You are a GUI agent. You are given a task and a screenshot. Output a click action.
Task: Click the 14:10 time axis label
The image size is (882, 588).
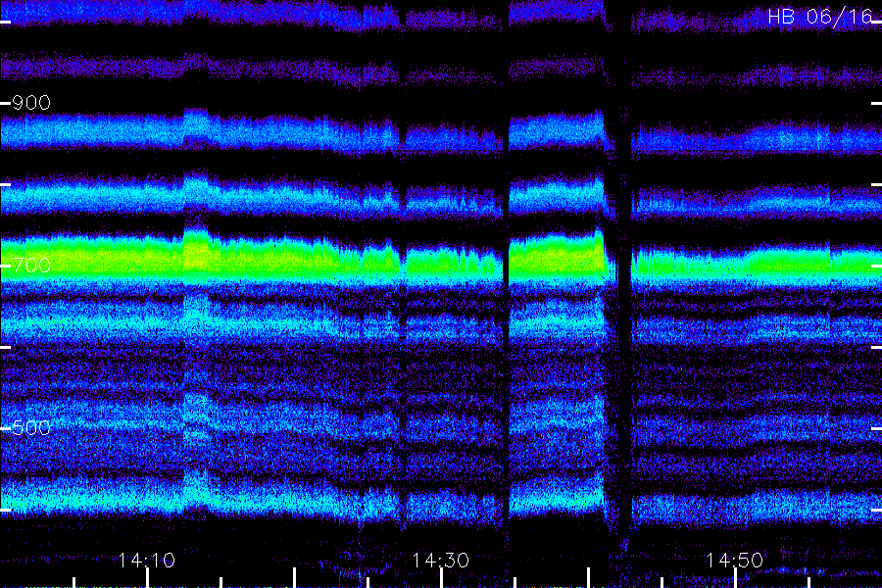point(147,561)
